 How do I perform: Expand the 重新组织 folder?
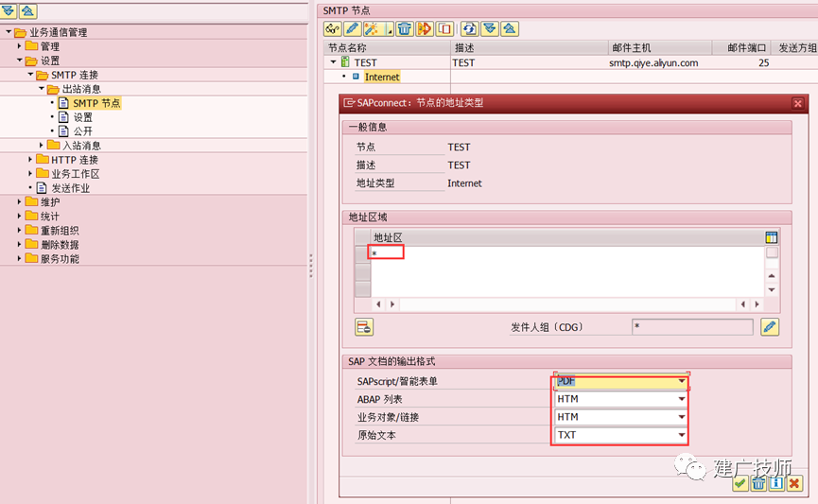pos(19,230)
